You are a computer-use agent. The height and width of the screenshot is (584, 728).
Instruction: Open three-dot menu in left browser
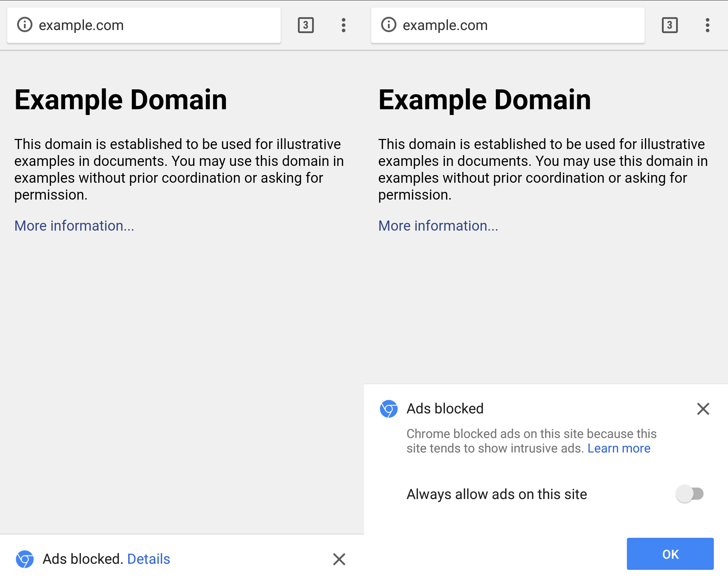[343, 25]
